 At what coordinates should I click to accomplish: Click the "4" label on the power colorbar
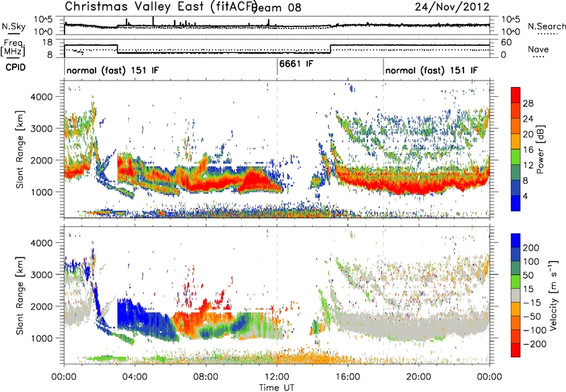click(x=525, y=196)
